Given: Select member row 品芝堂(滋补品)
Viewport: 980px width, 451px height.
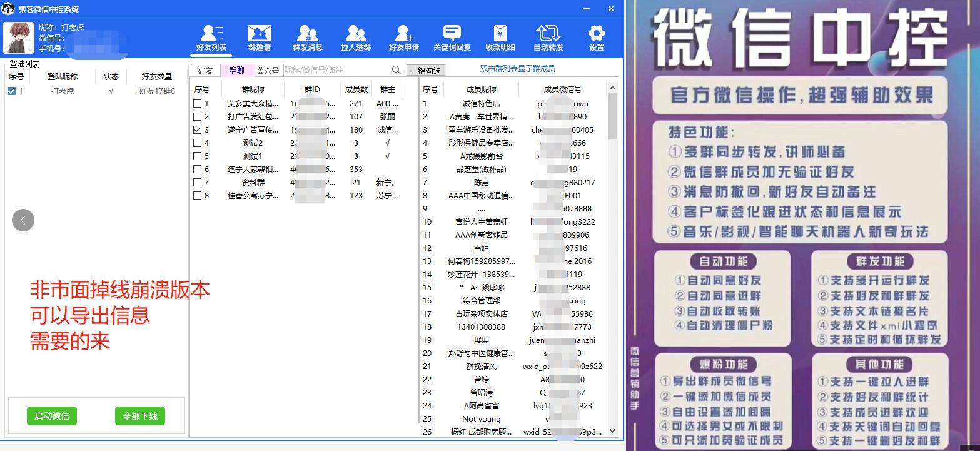Looking at the screenshot, I should (x=513, y=170).
